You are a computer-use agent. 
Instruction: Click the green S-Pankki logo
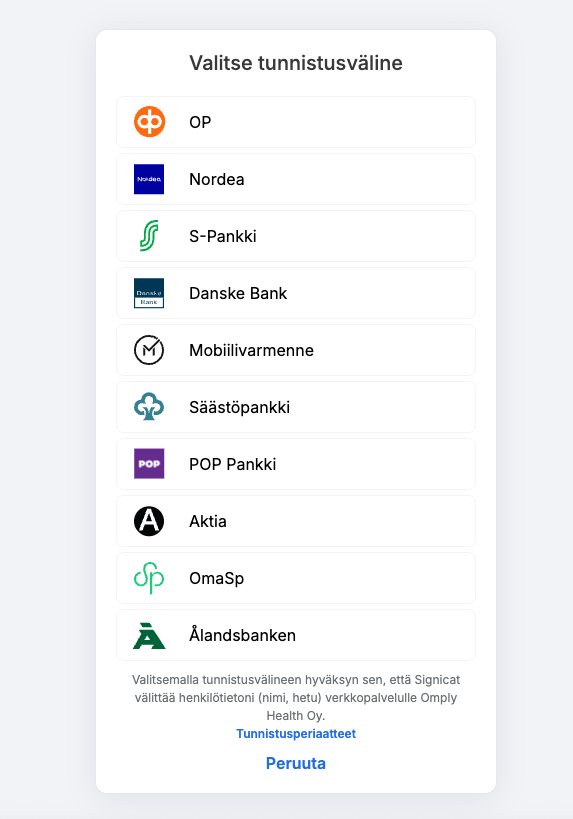click(149, 236)
